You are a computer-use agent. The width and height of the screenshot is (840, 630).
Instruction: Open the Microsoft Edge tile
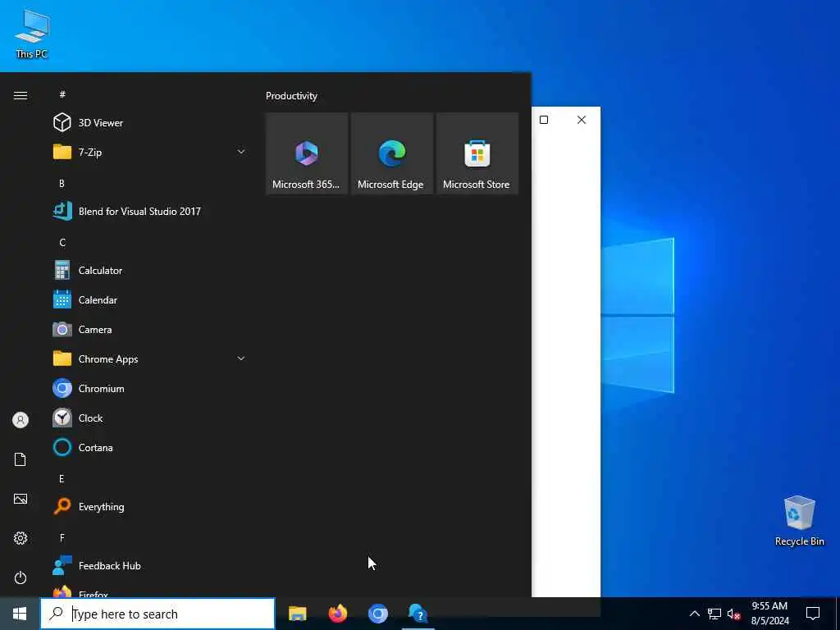391,153
